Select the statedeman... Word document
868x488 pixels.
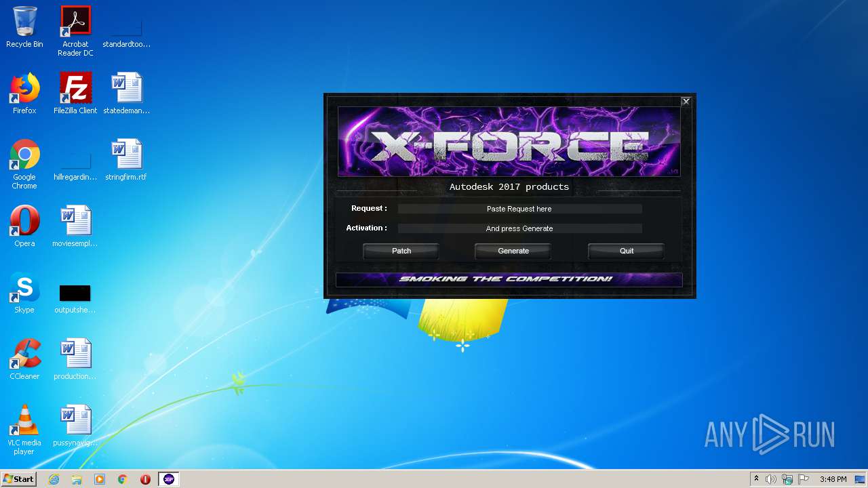126,94
